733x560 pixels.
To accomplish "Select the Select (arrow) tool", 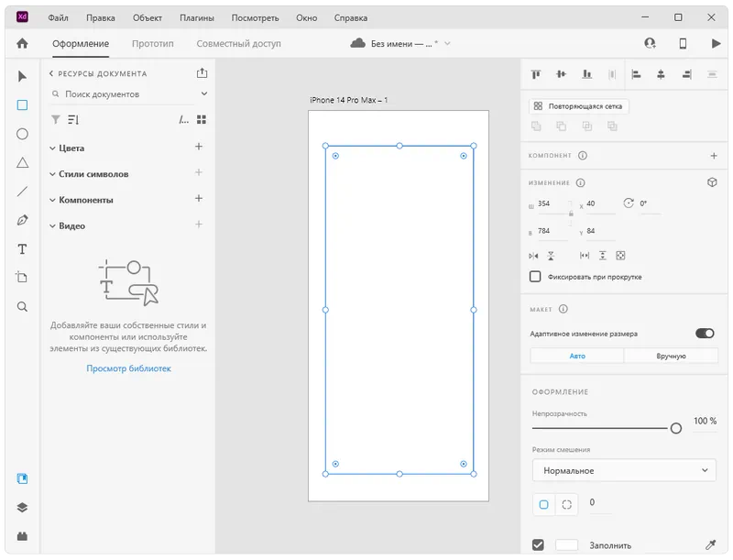I will click(22, 76).
